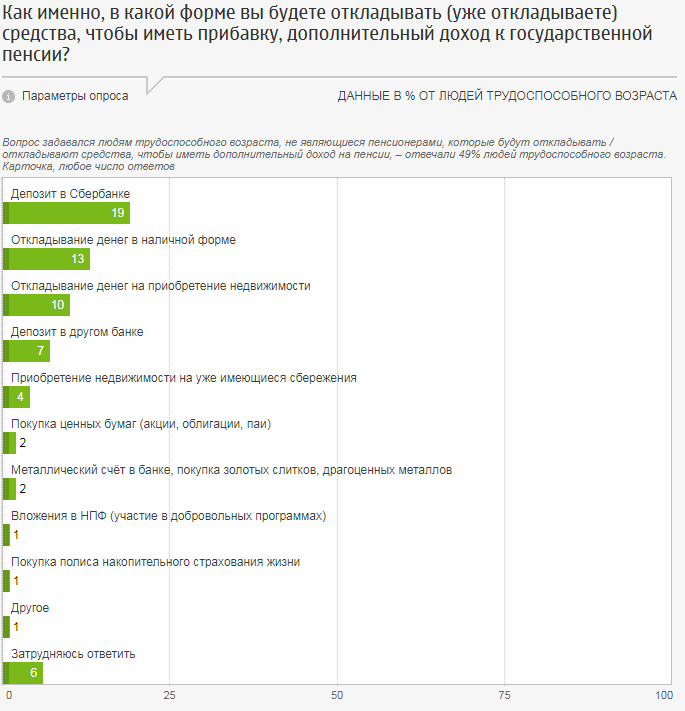This screenshot has width=685, height=711.
Task: Click the Покупка полиса накопительного страхования label
Action: click(x=155, y=562)
